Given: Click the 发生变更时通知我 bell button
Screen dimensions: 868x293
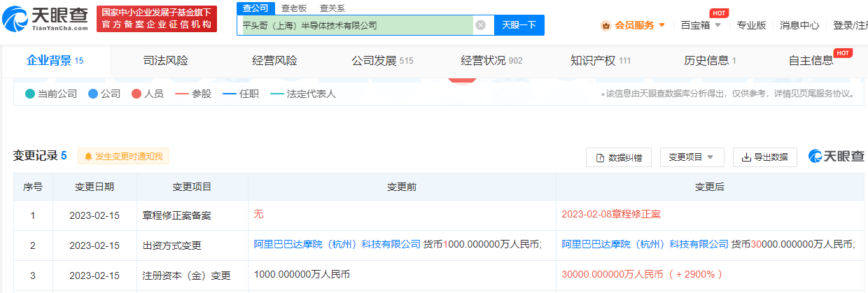Looking at the screenshot, I should 123,157.
